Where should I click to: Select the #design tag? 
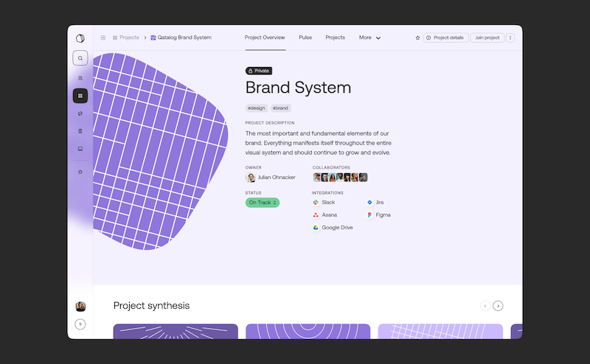(x=257, y=108)
